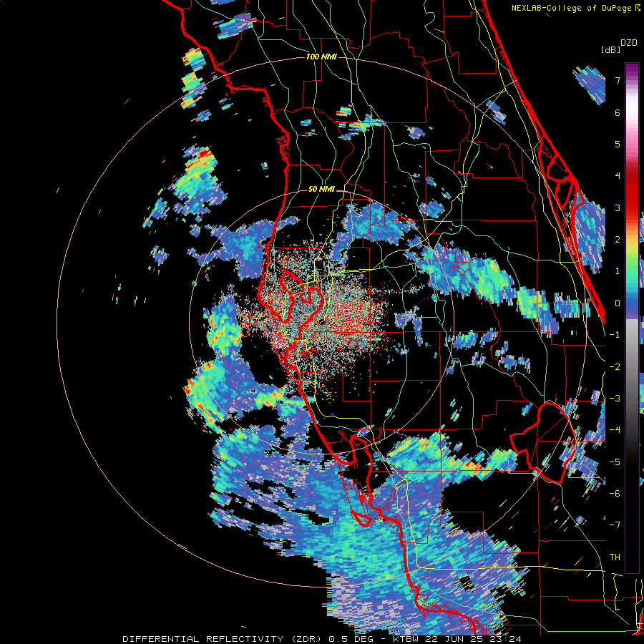Click the DZD product label
Image resolution: width=644 pixels, height=644 pixels.
[x=629, y=43]
